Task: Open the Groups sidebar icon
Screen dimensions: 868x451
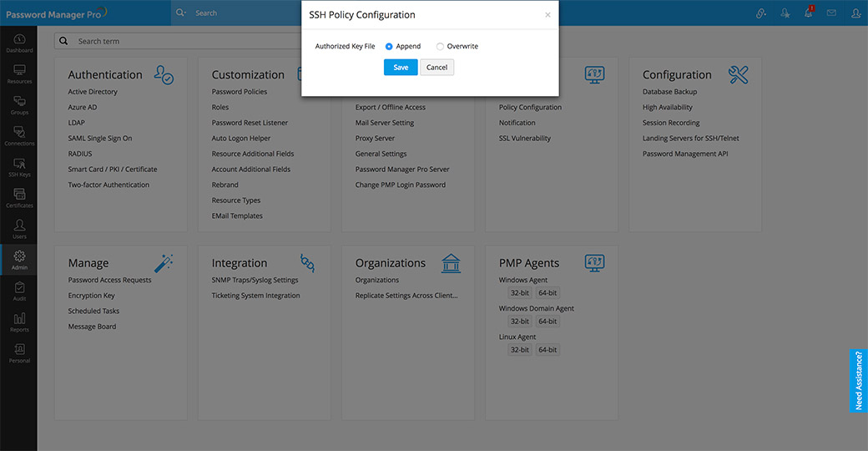Action: coord(18,104)
